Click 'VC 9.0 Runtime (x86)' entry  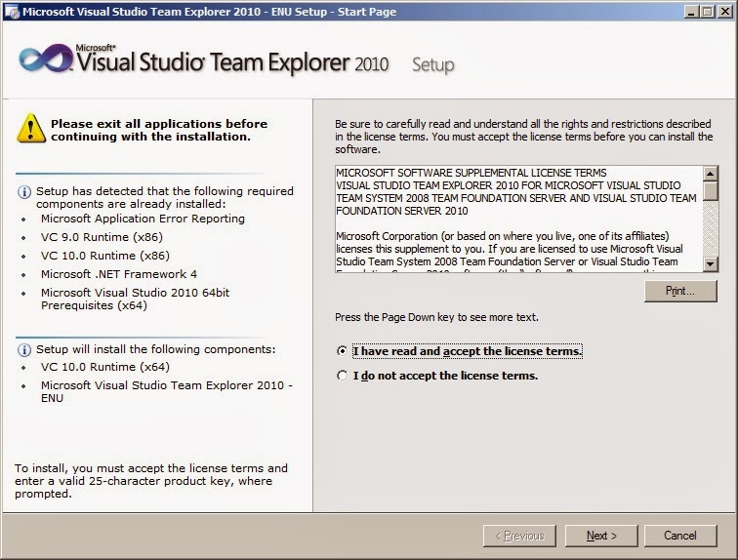pos(102,237)
